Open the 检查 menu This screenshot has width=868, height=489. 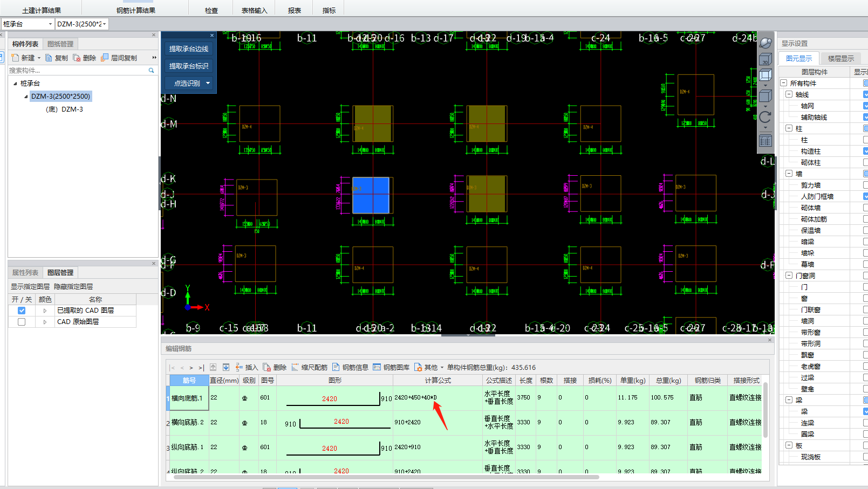tap(211, 10)
